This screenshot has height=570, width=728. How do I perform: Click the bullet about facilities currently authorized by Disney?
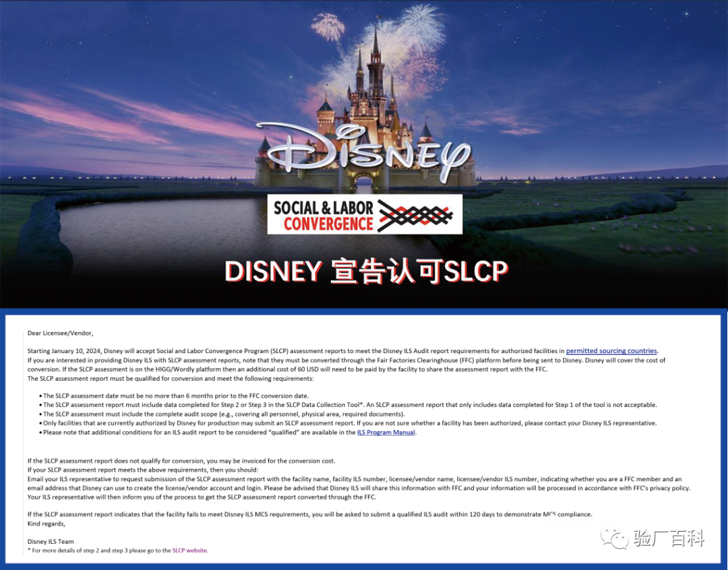point(348,423)
